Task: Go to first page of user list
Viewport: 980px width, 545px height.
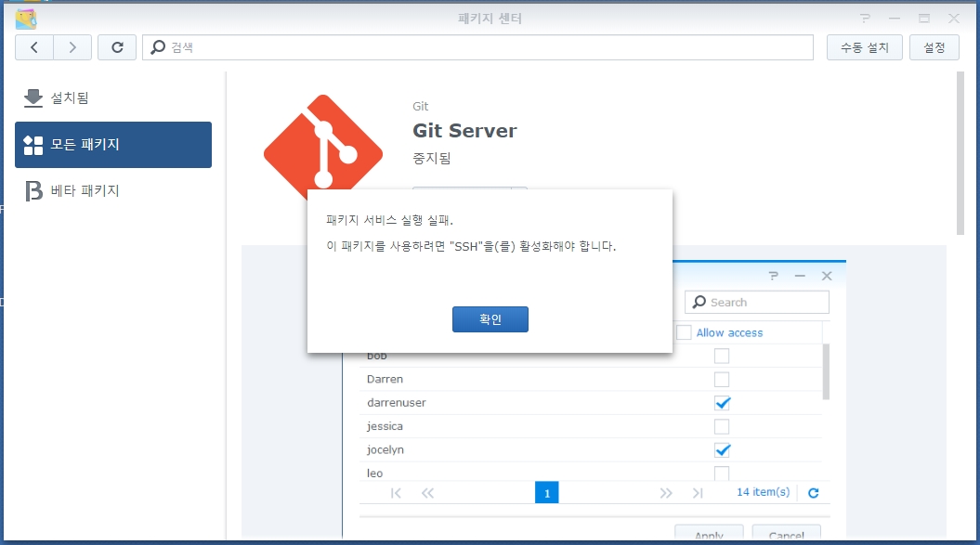Action: pyautogui.click(x=396, y=493)
